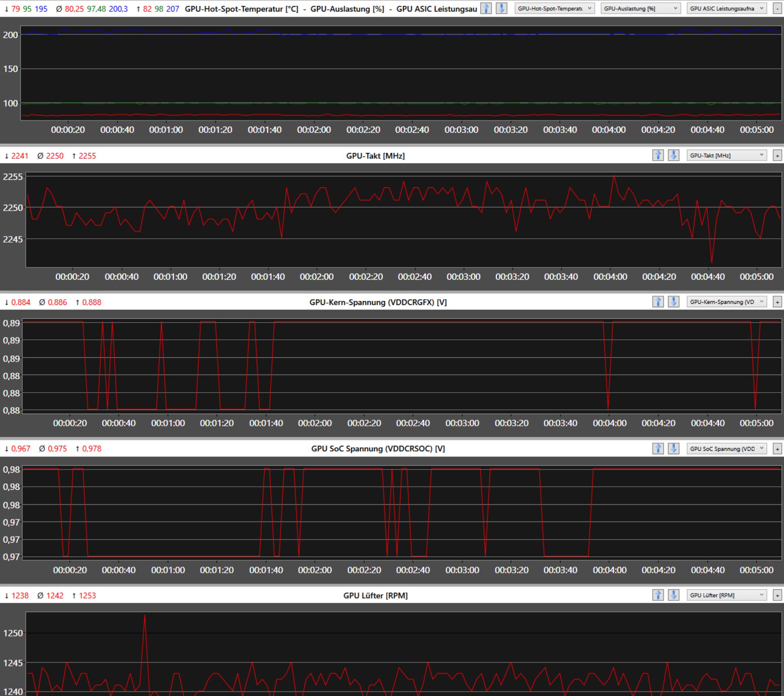Viewport: 784px width, 696px height.
Task: Click the plus button on GPU SoC row
Action: [x=777, y=448]
